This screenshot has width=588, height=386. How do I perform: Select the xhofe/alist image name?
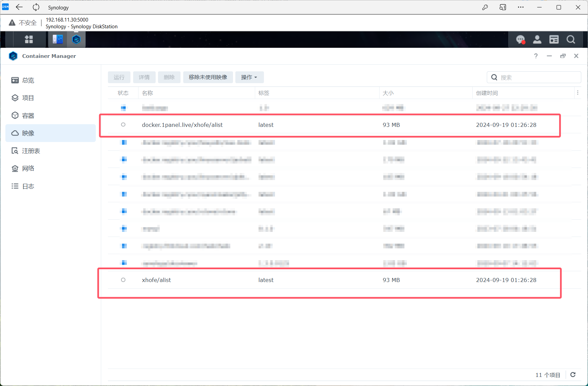tap(156, 280)
